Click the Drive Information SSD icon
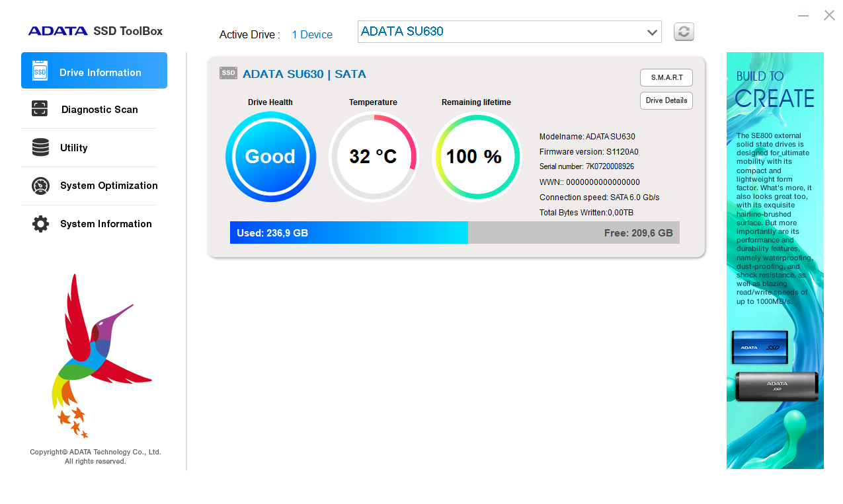843x504 pixels. click(x=40, y=71)
